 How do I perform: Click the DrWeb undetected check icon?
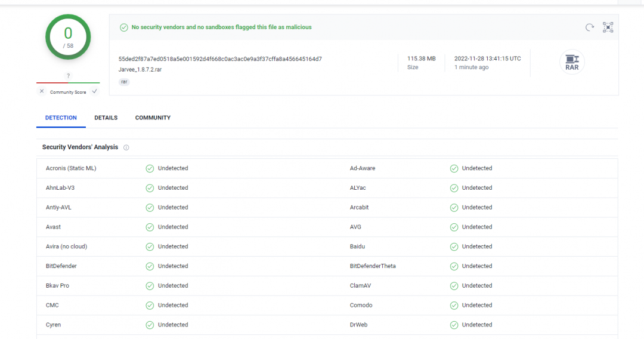tap(454, 325)
